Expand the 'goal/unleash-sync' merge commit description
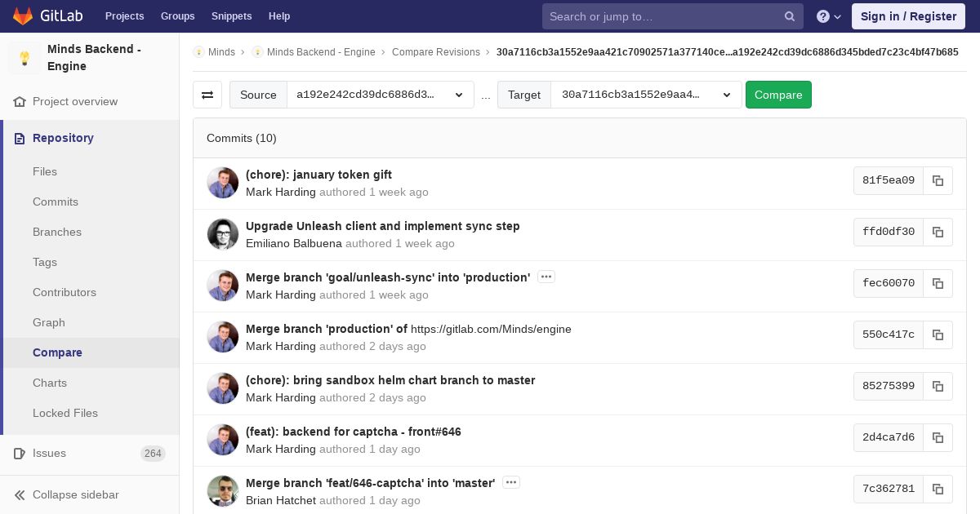Viewport: 980px width, 514px height. 546,277
